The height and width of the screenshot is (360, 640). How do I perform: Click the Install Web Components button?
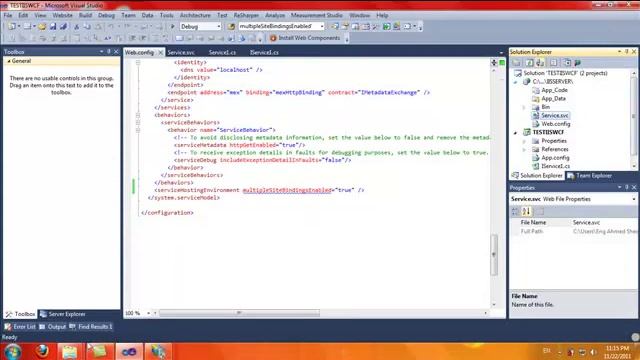coord(304,38)
